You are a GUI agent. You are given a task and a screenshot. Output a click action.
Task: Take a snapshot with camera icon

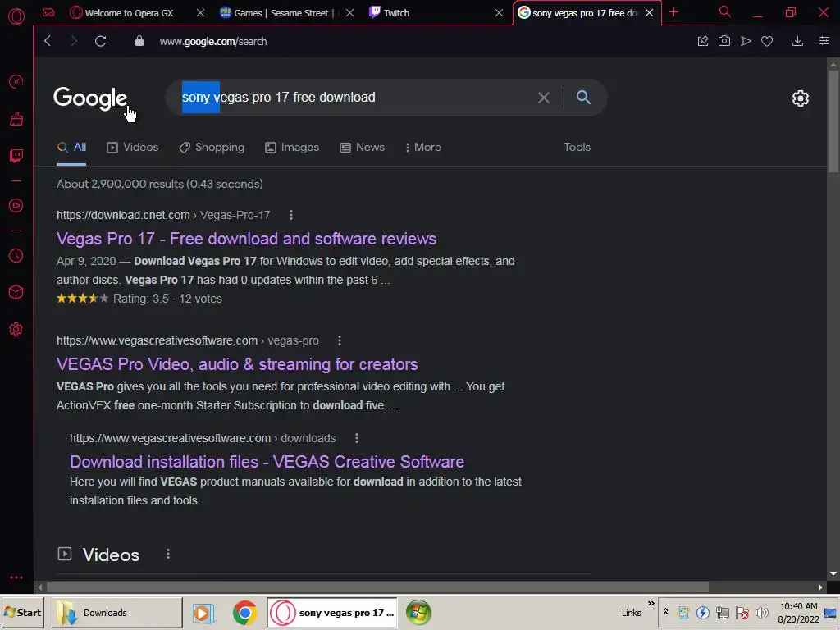[x=724, y=41]
